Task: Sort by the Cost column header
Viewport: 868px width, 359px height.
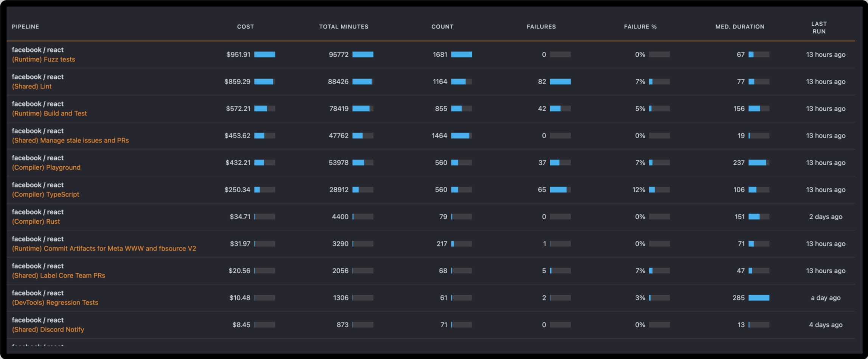Action: tap(245, 27)
